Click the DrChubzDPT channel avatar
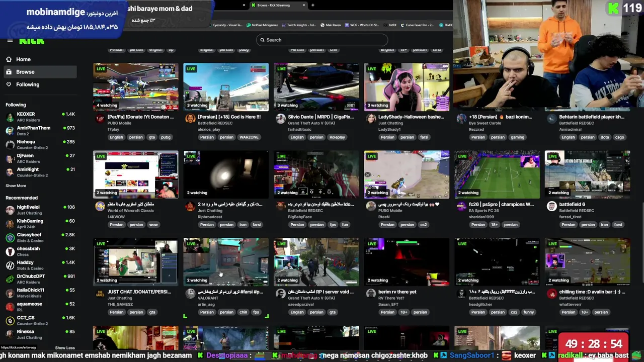The height and width of the screenshot is (362, 644). pos(10,279)
